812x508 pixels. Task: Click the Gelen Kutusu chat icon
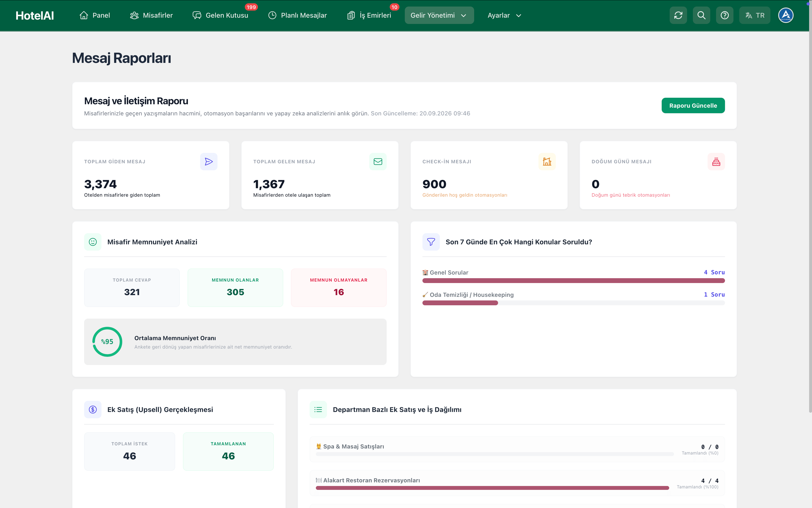pos(197,15)
